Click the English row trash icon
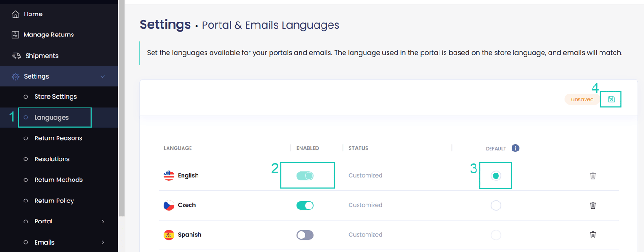This screenshot has height=252, width=644. [x=593, y=176]
